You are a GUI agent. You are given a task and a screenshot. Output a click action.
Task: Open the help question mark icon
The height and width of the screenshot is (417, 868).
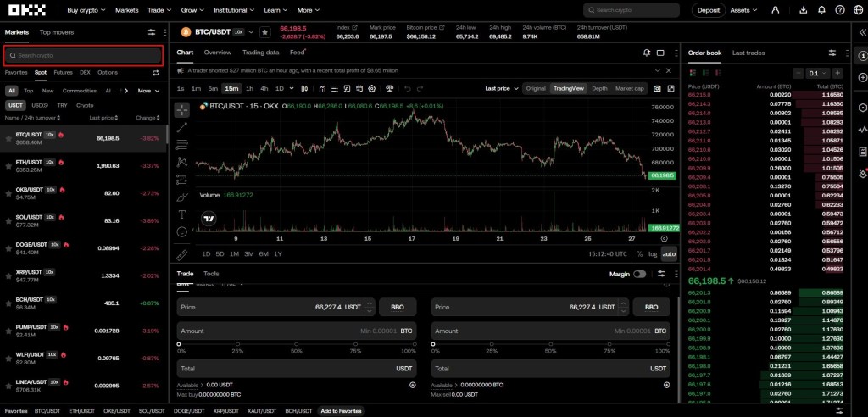pyautogui.click(x=840, y=10)
